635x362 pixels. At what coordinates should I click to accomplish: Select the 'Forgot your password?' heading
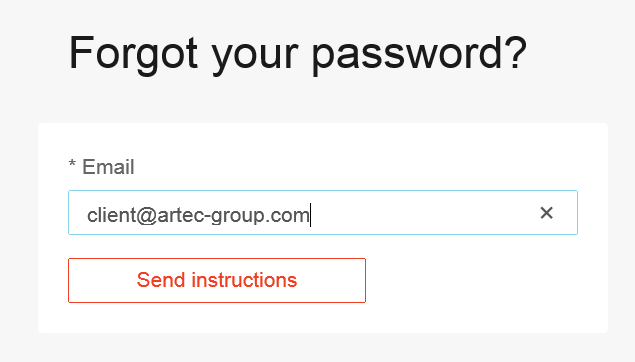pos(298,53)
